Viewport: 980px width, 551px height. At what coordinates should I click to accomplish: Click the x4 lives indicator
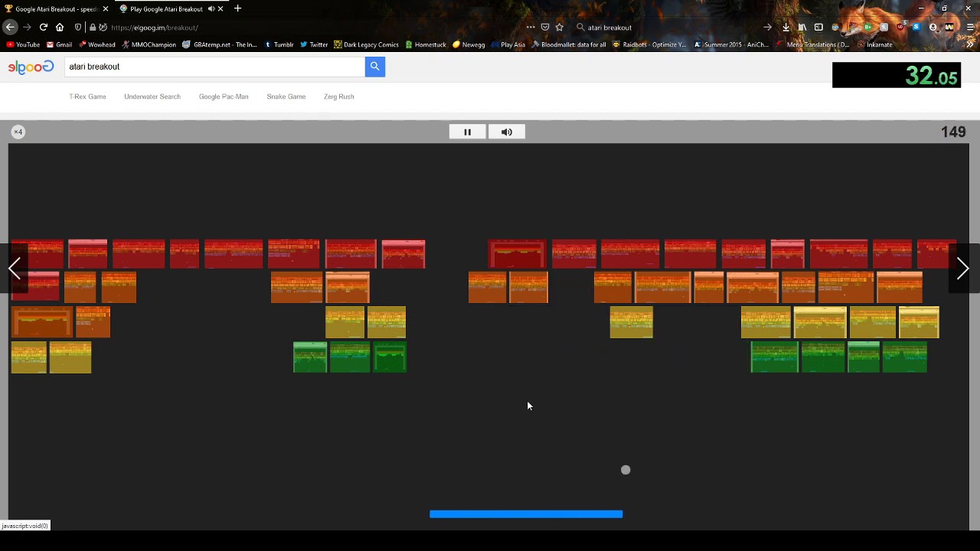18,132
